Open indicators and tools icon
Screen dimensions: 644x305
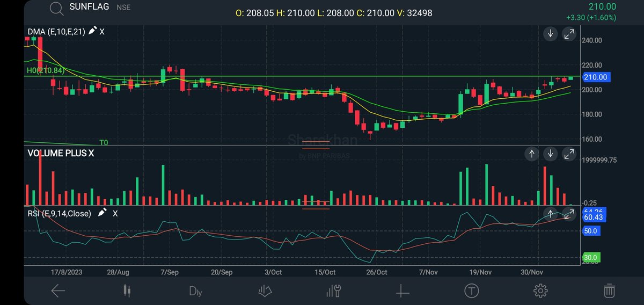coord(333,291)
